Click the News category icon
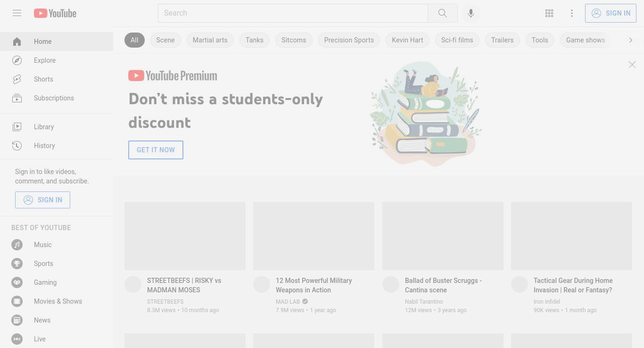 tap(17, 320)
